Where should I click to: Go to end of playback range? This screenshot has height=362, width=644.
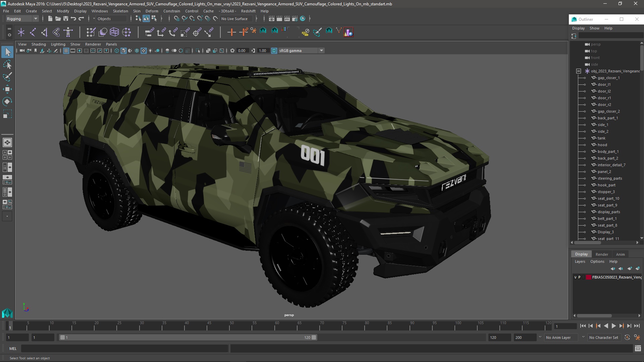(637, 326)
